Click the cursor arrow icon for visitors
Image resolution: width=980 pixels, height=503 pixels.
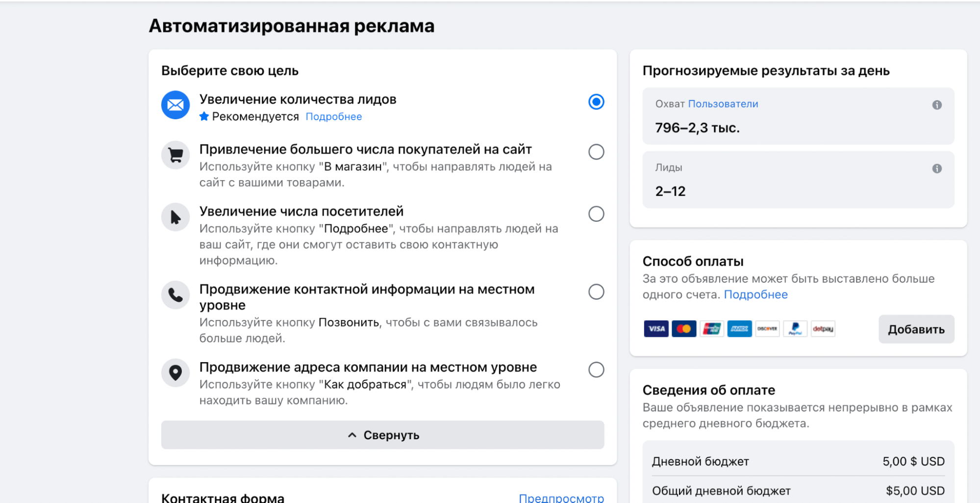(x=176, y=217)
